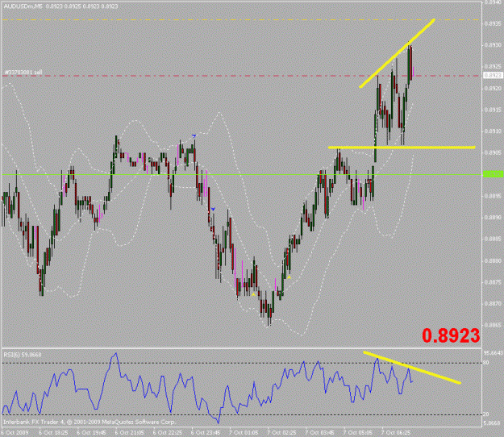Image resolution: width=504 pixels, height=437 pixels.
Task: Click the blue arrow marker on the falling candles after 23:45
Action: [213, 209]
